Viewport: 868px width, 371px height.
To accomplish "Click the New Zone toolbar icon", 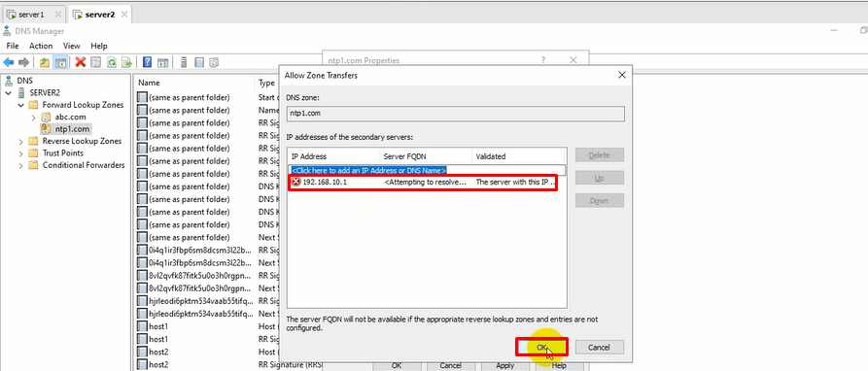I will [x=200, y=62].
